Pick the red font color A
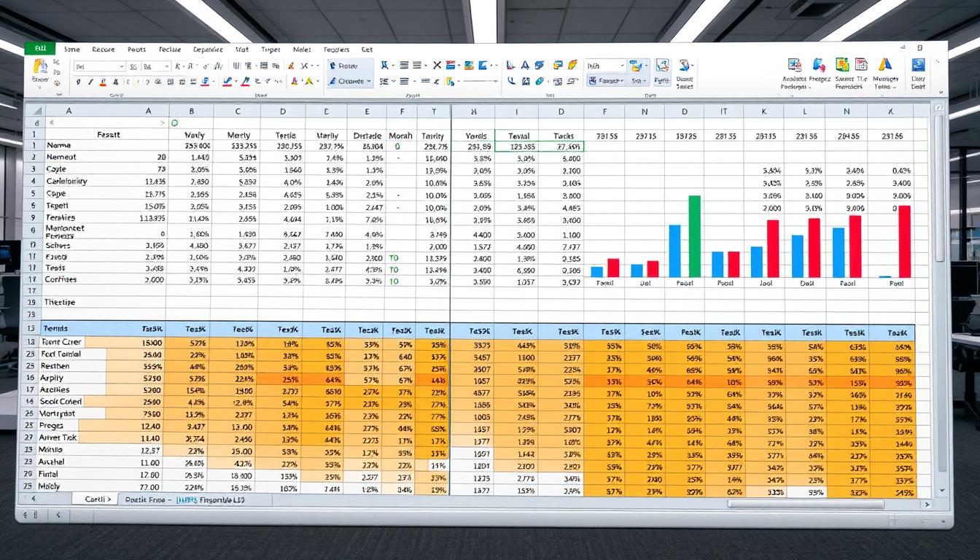This screenshot has height=560, width=980. pos(293,81)
